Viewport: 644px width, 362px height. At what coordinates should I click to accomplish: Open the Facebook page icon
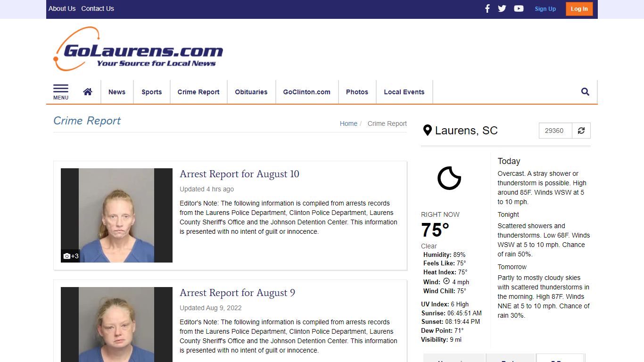click(x=487, y=8)
